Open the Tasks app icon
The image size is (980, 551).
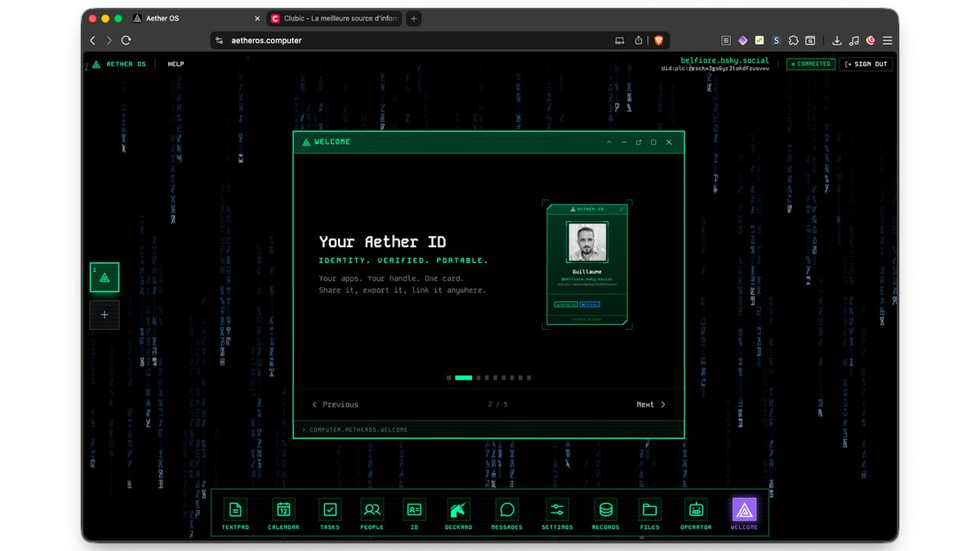[330, 509]
